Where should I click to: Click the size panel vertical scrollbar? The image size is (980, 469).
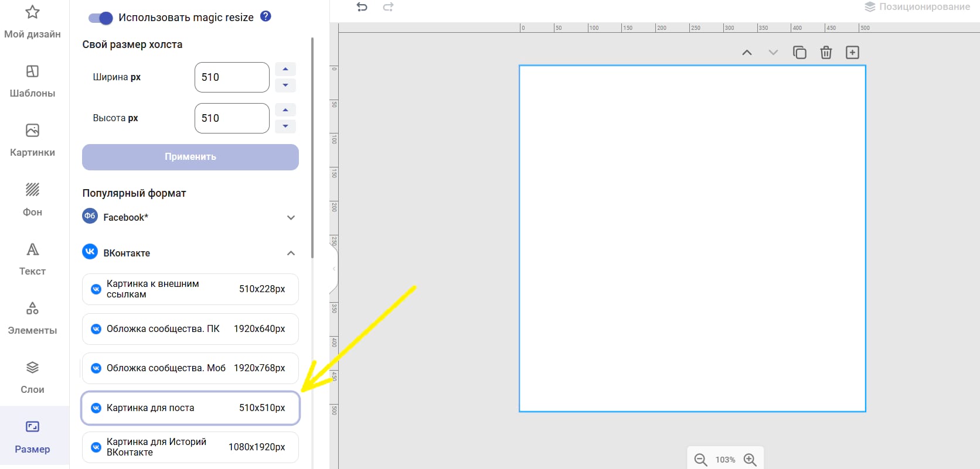pyautogui.click(x=312, y=148)
